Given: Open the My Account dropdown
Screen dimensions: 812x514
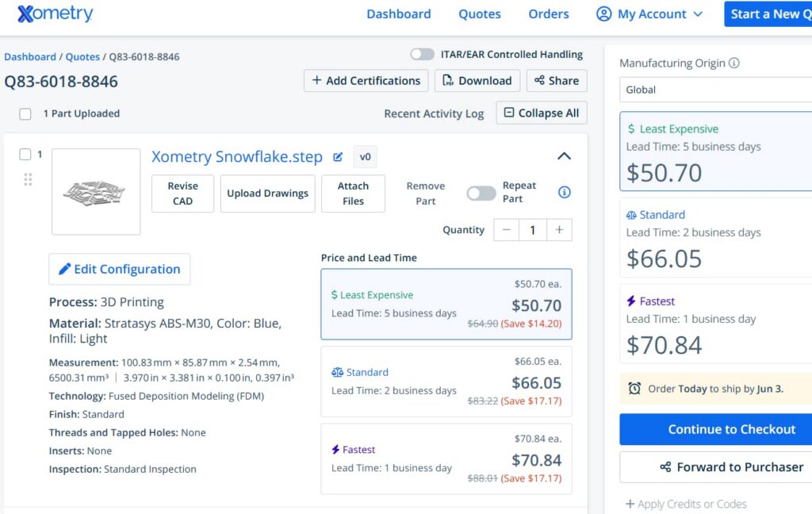Looking at the screenshot, I should [x=650, y=14].
